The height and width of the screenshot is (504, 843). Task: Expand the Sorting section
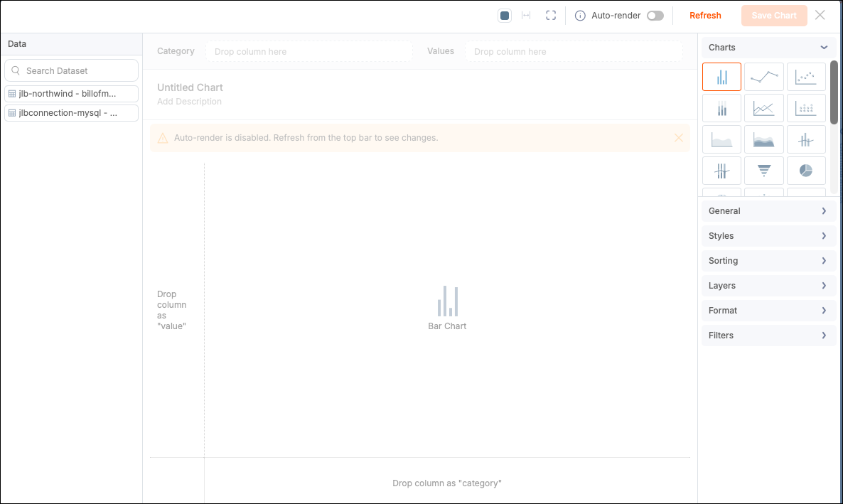[768, 260]
